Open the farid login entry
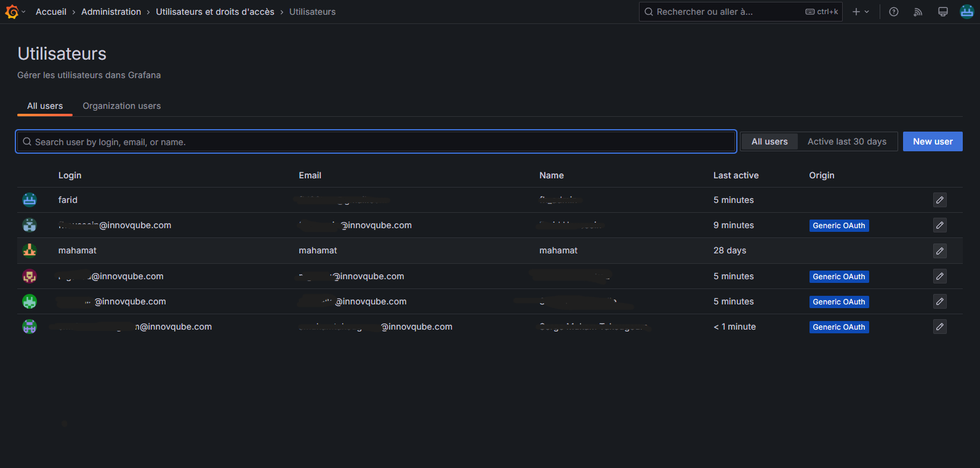This screenshot has width=980, height=468. tap(68, 200)
